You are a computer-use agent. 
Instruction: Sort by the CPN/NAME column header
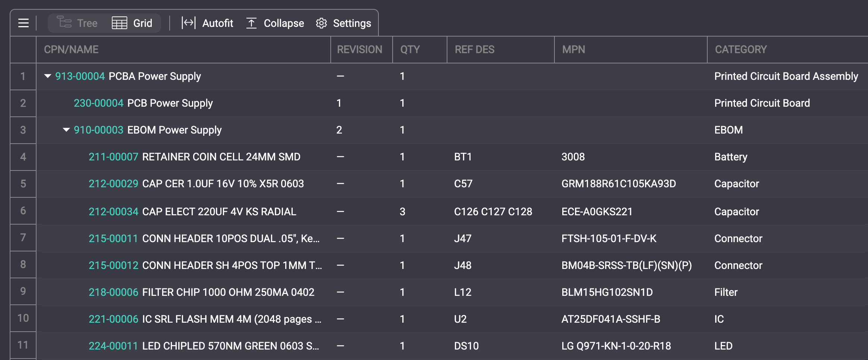71,50
